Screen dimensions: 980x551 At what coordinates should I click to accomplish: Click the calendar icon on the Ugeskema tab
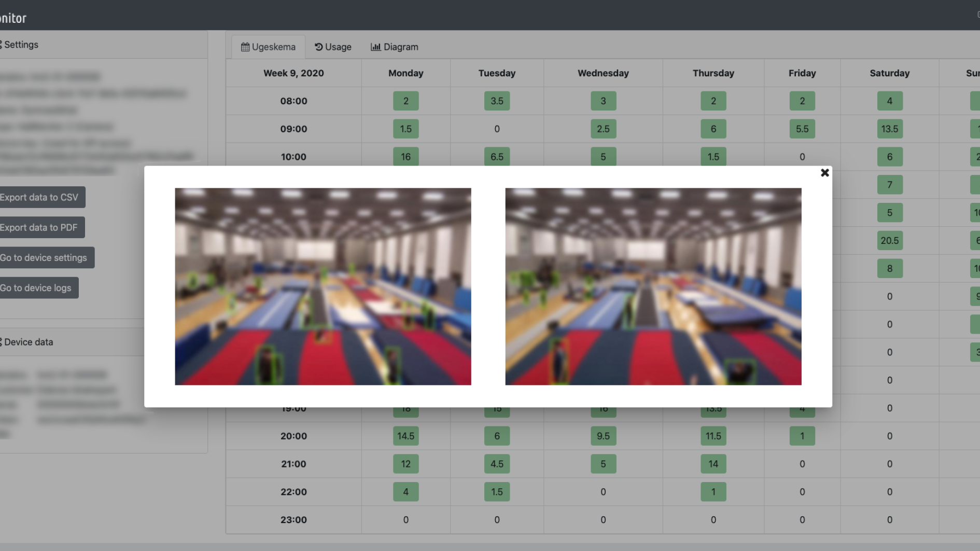[x=245, y=47]
